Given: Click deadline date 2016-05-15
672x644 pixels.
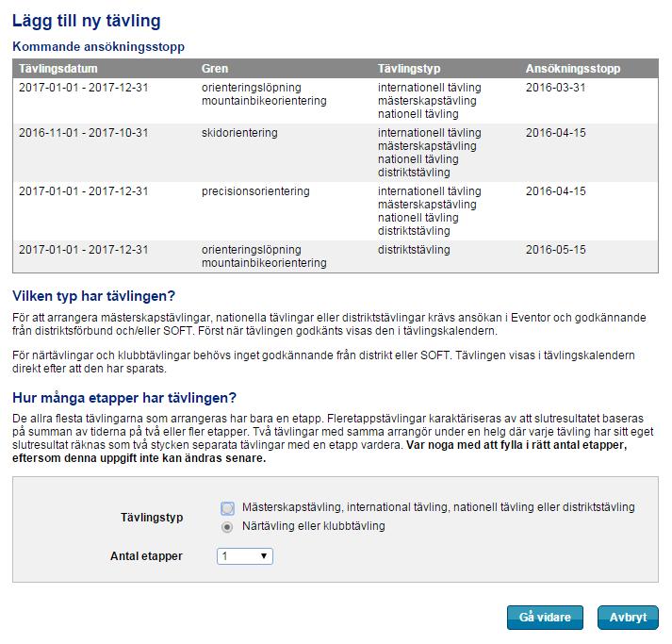Looking at the screenshot, I should (555, 250).
